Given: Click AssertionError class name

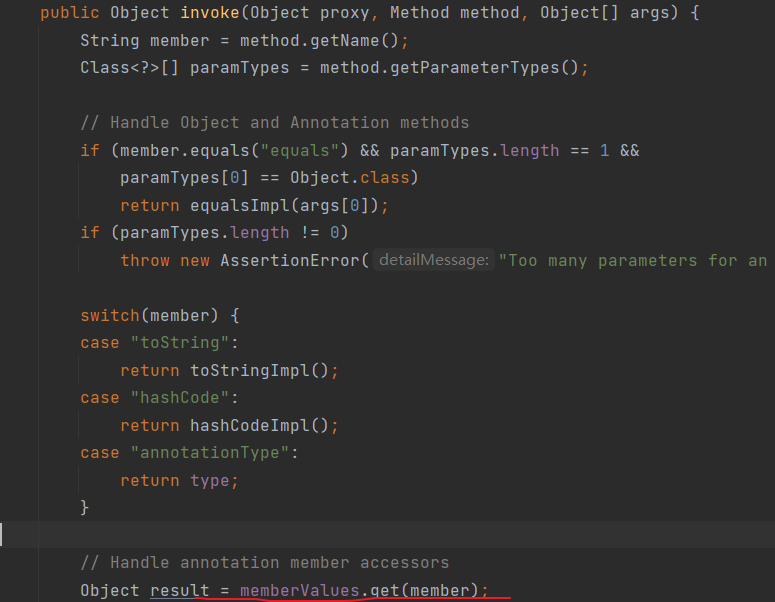Looking at the screenshot, I should [290, 260].
